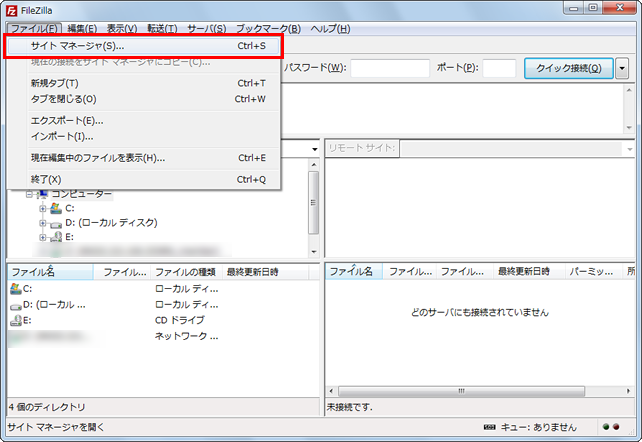Expand the C: drive tree node
This screenshot has height=442, width=642.
pos(43,209)
